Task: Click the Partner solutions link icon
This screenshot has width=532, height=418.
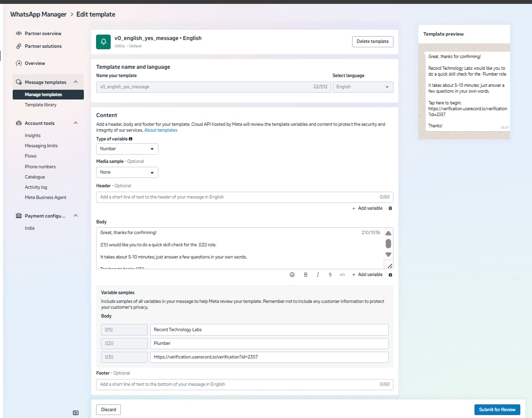Action: 19,46
